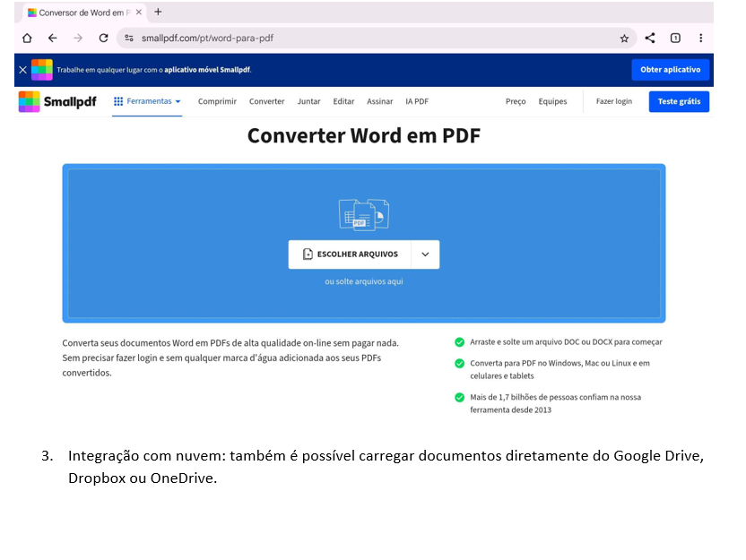Image resolution: width=746 pixels, height=560 pixels.
Task: Dismiss the Smallpdf mobile app banner
Action: pyautogui.click(x=23, y=70)
